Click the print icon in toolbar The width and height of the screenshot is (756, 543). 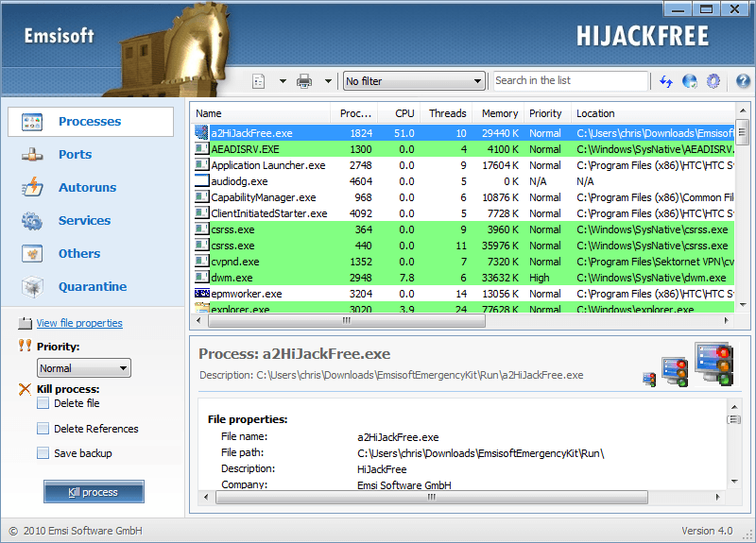click(304, 81)
